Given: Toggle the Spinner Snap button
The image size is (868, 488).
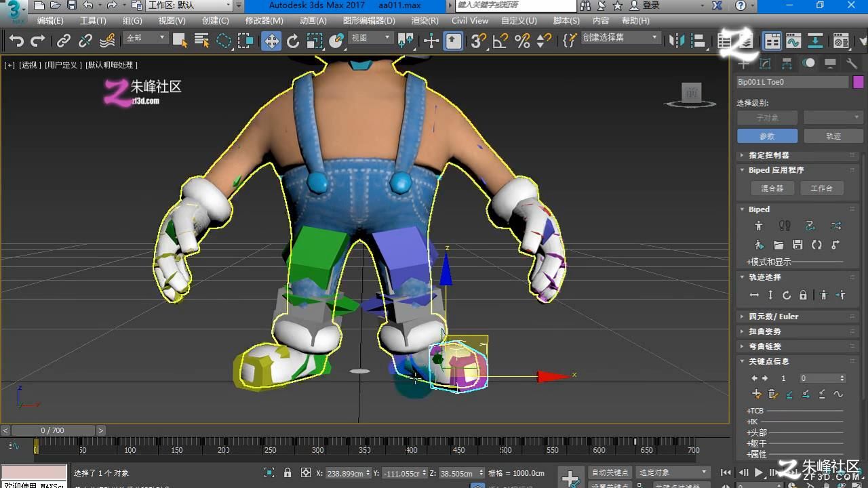Looking at the screenshot, I should tap(544, 41).
